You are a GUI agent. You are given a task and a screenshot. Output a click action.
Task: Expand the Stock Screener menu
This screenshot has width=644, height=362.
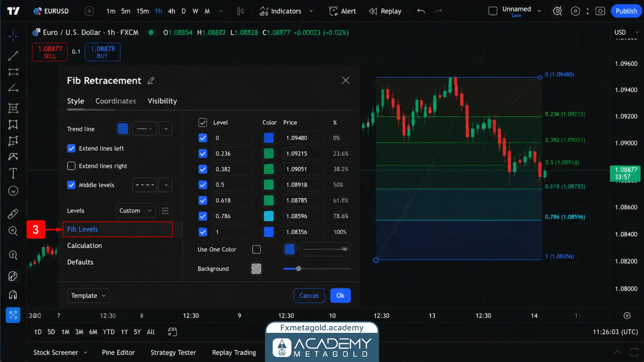pos(60,353)
